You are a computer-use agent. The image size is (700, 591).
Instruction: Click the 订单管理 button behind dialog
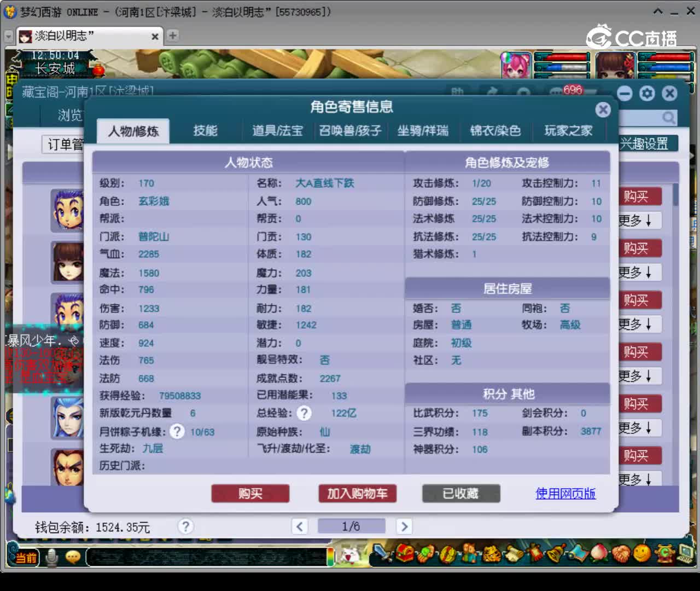tap(63, 144)
